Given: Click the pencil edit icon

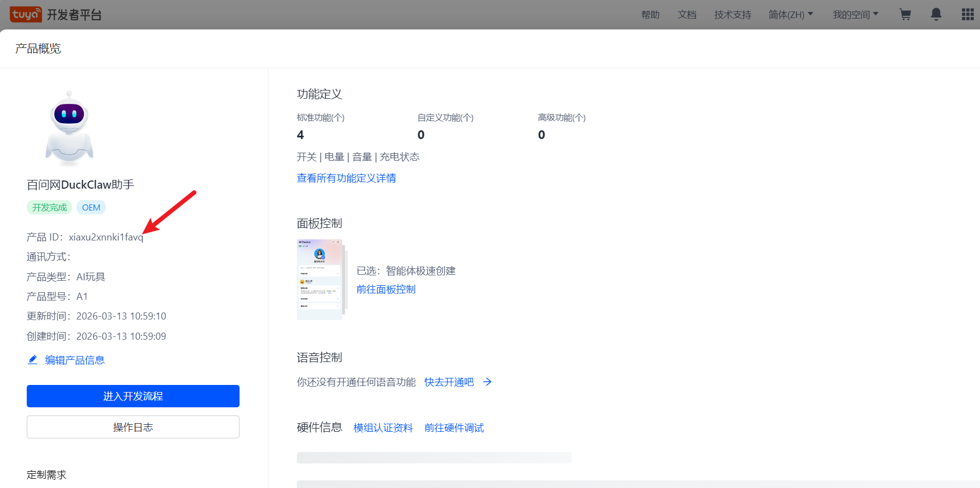Looking at the screenshot, I should click(33, 360).
